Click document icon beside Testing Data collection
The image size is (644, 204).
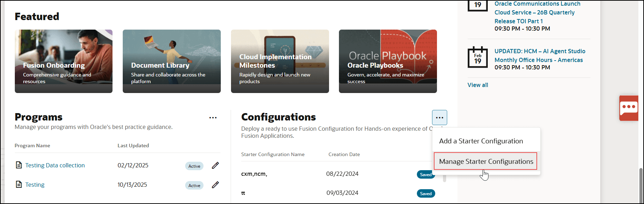tap(19, 165)
